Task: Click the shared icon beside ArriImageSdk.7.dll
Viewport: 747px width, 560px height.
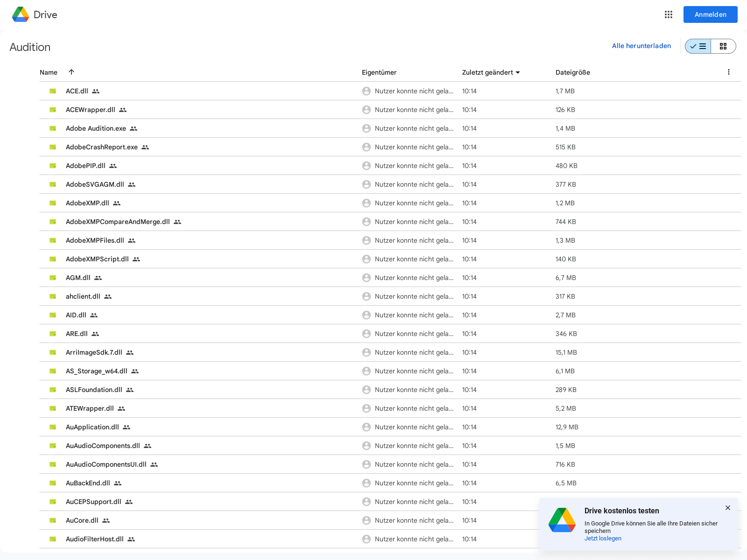Action: 130,352
